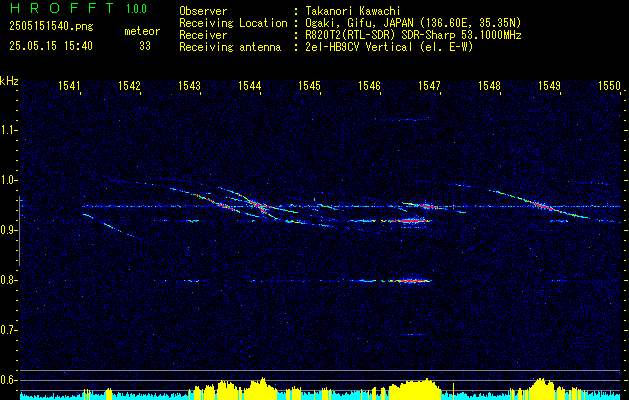Click the meteor count 33

[145, 46]
